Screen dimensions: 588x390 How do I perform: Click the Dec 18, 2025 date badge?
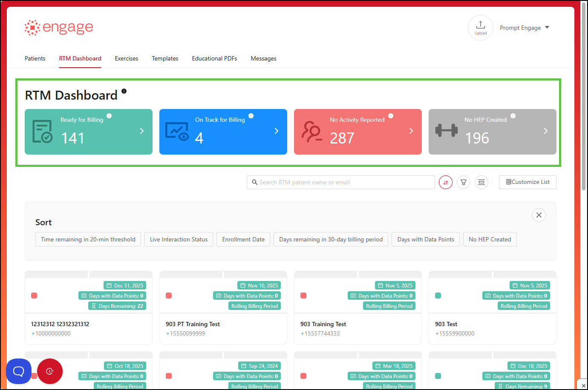(x=529, y=366)
